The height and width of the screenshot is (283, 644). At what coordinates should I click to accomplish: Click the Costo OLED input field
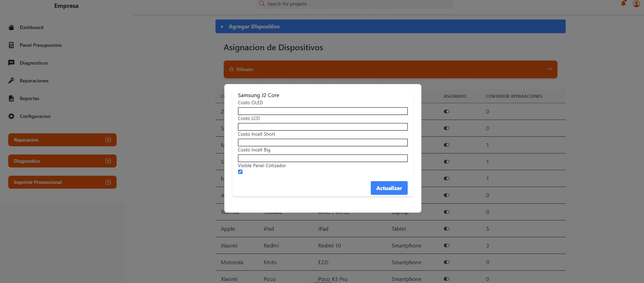tap(323, 111)
